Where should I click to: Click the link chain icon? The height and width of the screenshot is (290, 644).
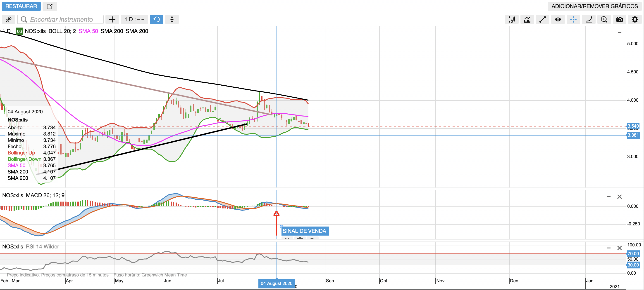pos(9,19)
